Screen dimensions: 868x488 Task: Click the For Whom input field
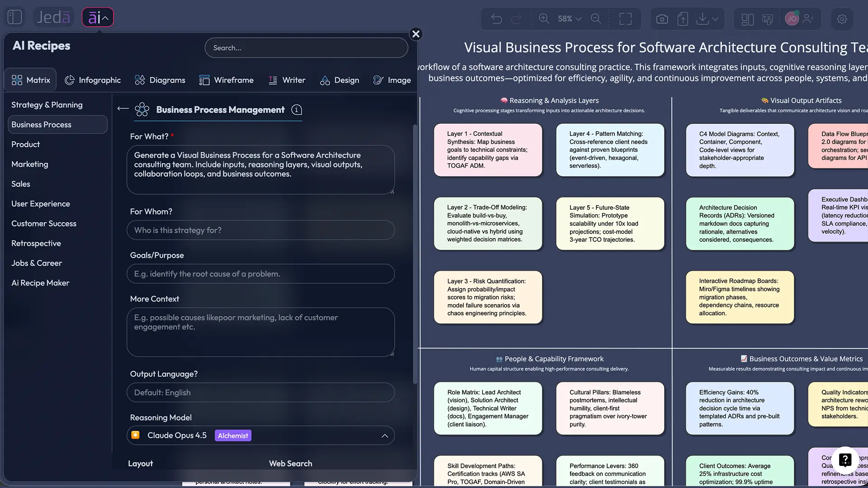click(260, 230)
